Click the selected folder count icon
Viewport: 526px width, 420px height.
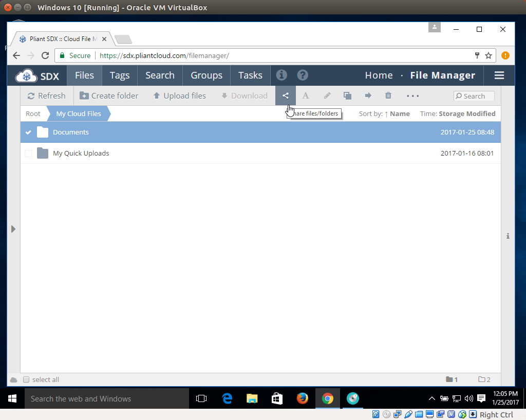coord(449,379)
